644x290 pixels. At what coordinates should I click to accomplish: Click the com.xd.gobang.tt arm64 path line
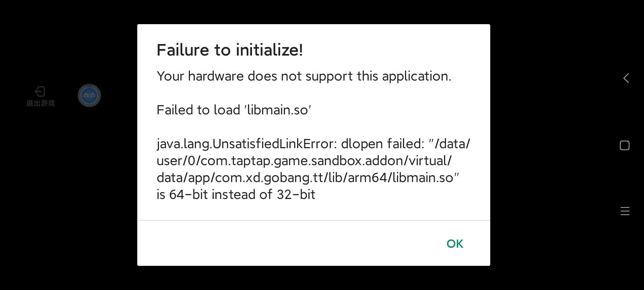click(x=308, y=178)
